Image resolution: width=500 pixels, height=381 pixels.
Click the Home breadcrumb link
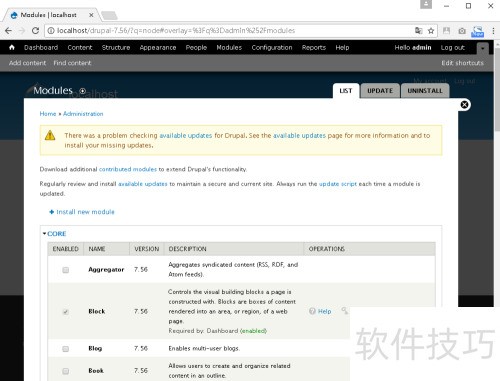pyautogui.click(x=48, y=114)
